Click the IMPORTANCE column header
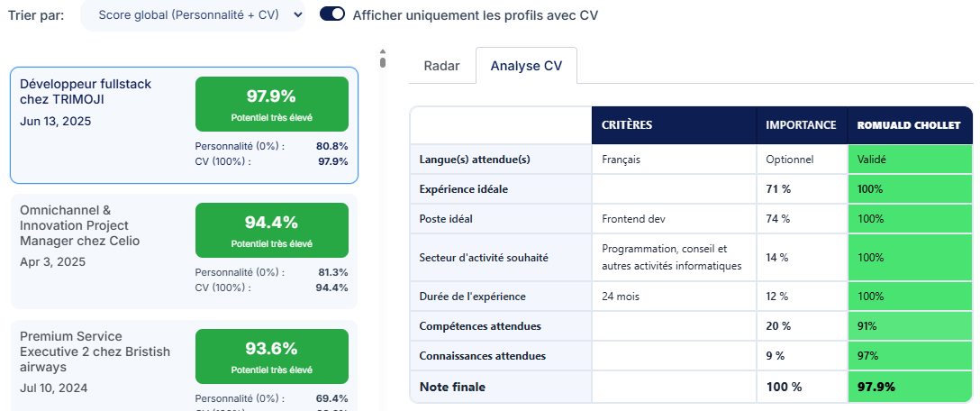The image size is (980, 411). click(x=802, y=125)
